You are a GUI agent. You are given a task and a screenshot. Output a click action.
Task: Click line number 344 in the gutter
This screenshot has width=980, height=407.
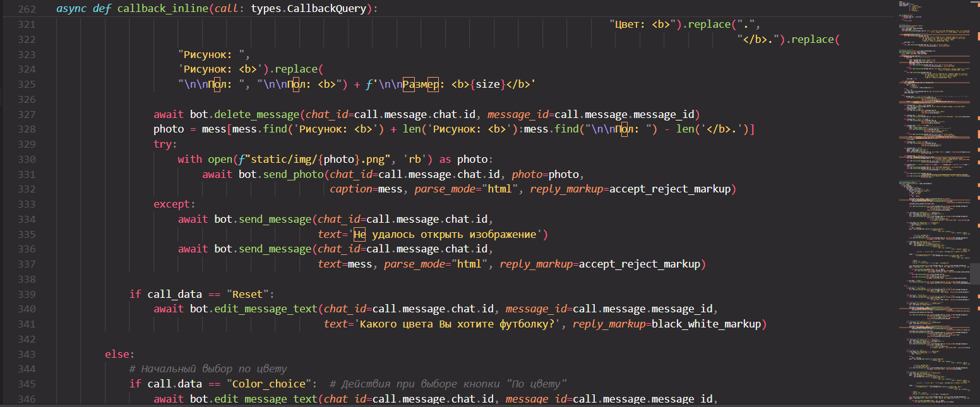point(28,369)
